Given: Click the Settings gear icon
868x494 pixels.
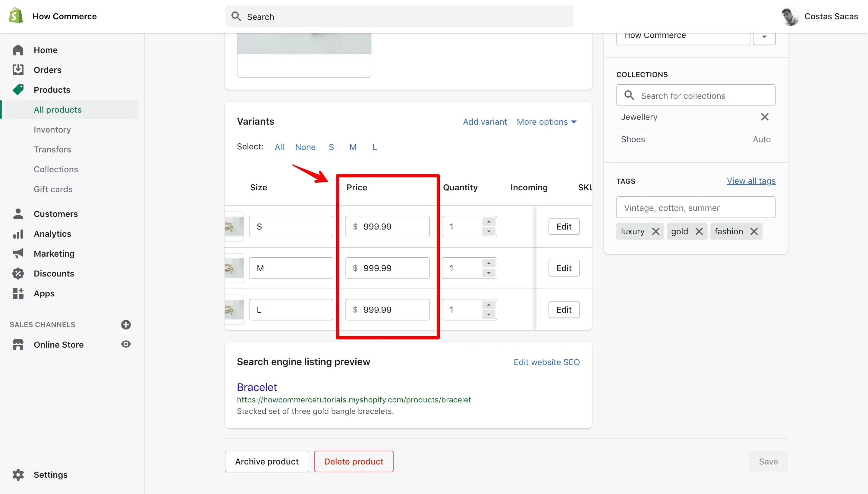Looking at the screenshot, I should pyautogui.click(x=18, y=475).
